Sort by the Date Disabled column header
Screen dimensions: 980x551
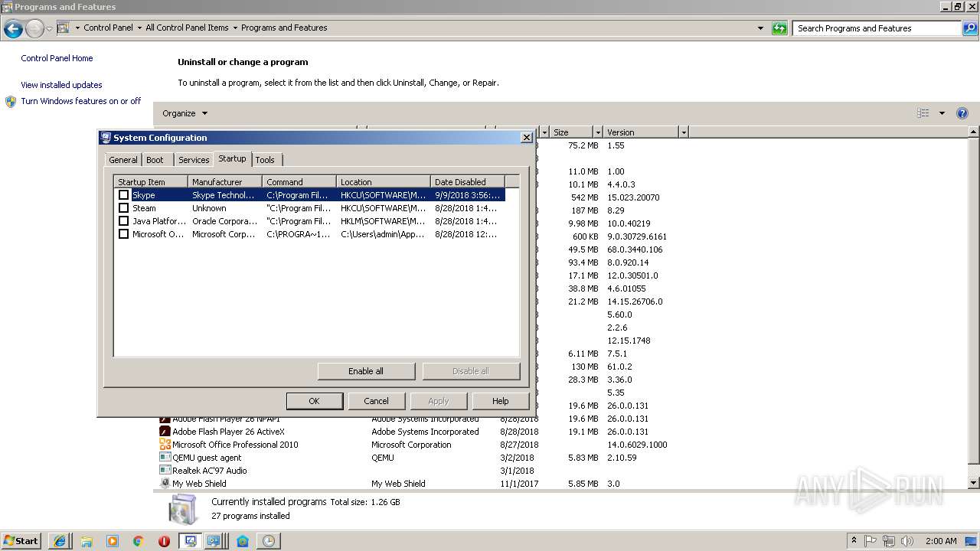click(467, 182)
